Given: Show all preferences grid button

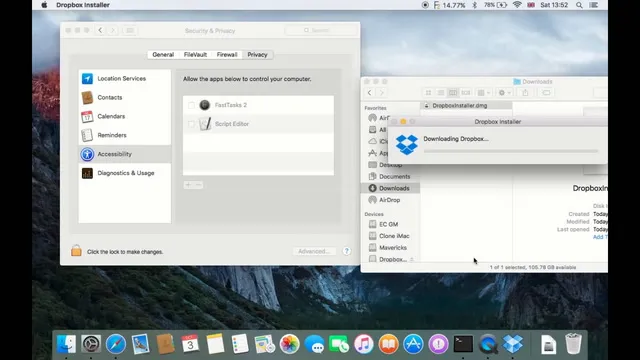Looking at the screenshot, I should pos(130,30).
